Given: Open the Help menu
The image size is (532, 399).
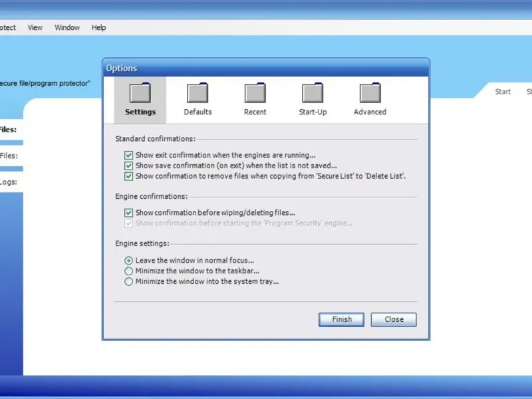Looking at the screenshot, I should (x=98, y=27).
